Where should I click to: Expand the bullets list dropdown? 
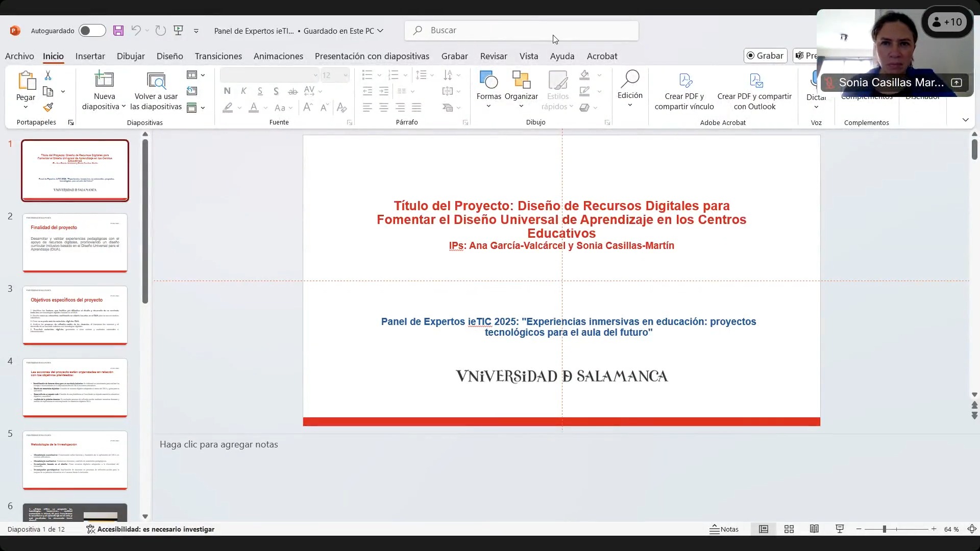(379, 76)
